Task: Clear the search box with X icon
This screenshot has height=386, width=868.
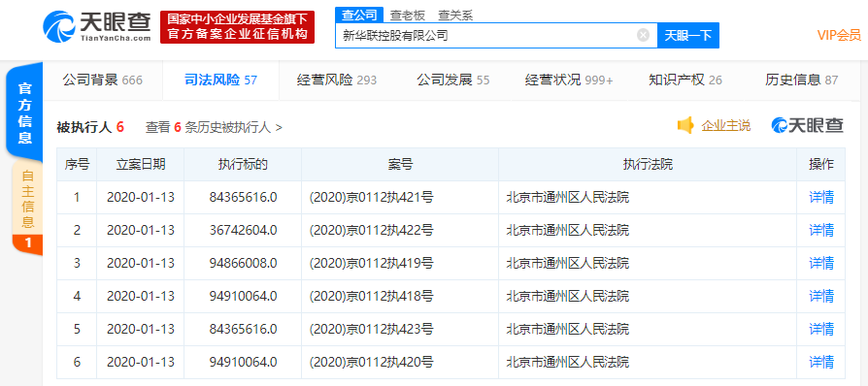Action: pos(643,35)
